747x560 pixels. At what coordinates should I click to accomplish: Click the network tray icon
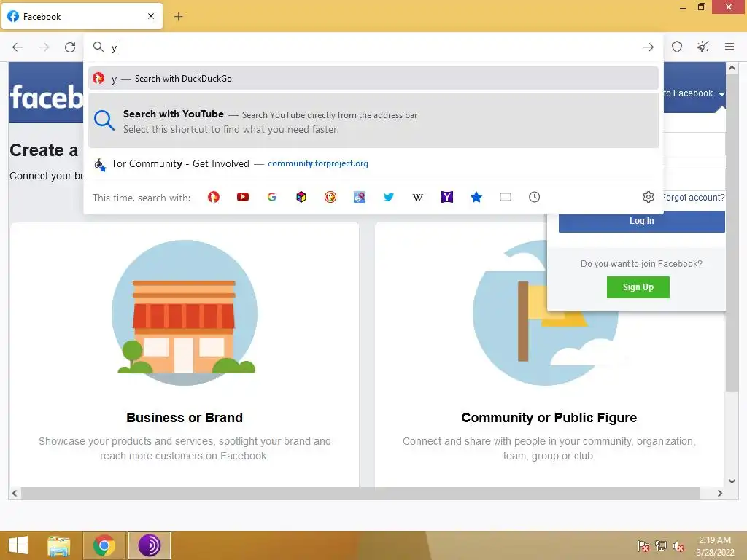click(661, 546)
